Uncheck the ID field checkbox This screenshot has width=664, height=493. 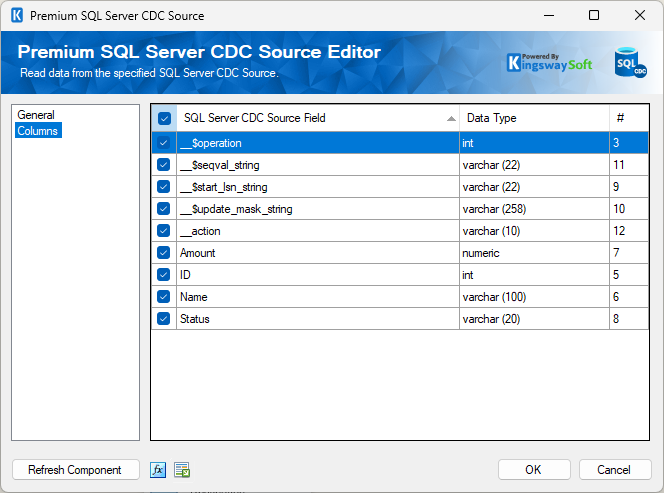[x=163, y=275]
